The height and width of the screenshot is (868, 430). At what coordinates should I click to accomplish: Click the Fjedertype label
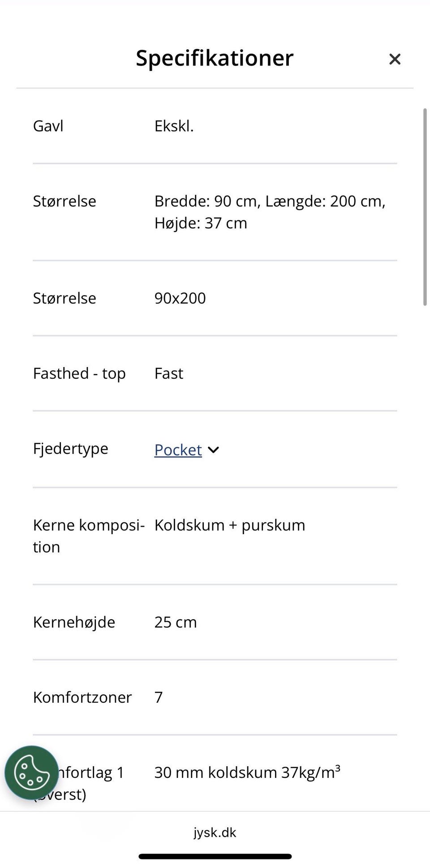pyautogui.click(x=70, y=449)
